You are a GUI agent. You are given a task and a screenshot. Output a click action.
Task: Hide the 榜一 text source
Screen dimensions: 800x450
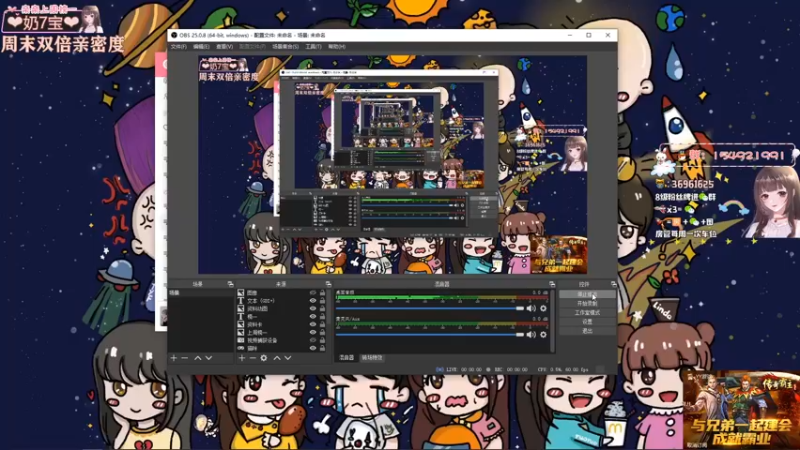(x=313, y=317)
